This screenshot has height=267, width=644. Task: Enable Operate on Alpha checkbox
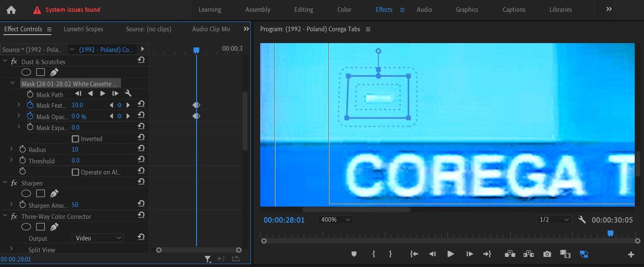click(x=75, y=172)
